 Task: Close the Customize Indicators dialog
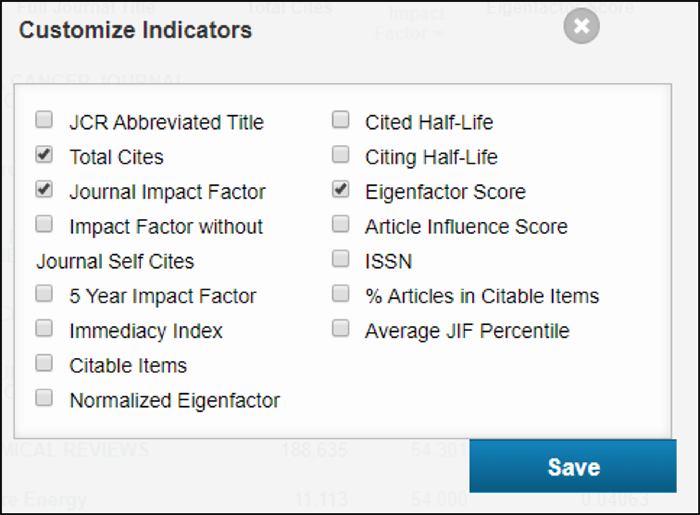click(581, 26)
